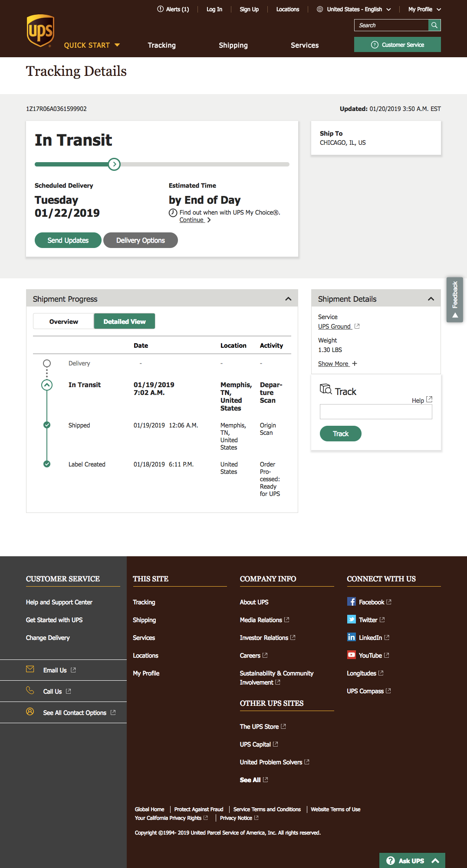The image size is (467, 868).
Task: Click the Alerts (1) notification icon
Action: coord(161,9)
